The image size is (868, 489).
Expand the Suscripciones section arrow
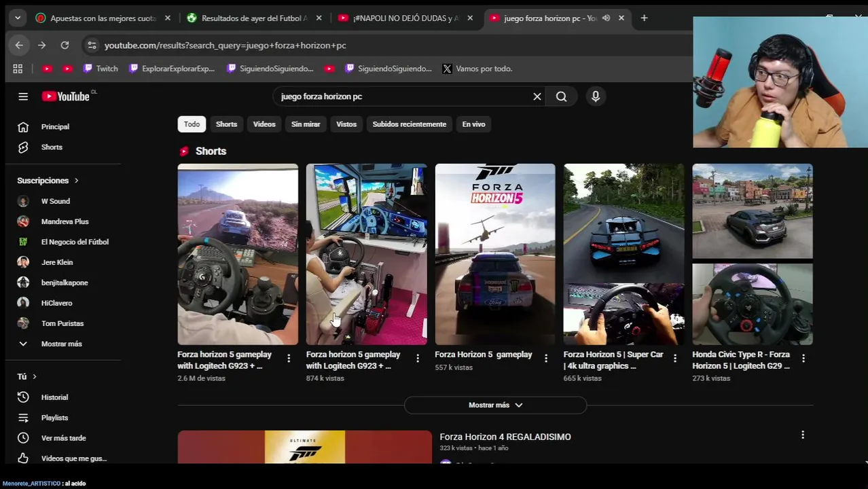tap(76, 181)
